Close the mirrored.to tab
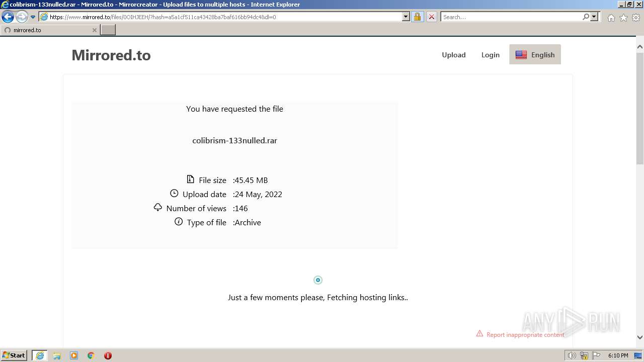 (94, 30)
